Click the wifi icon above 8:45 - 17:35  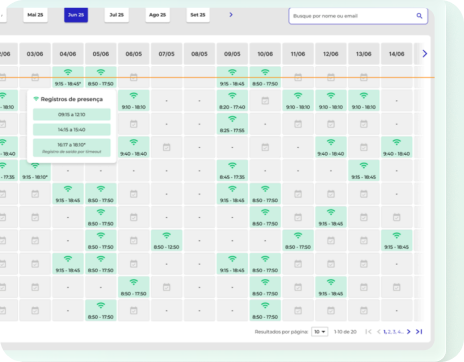click(x=232, y=166)
